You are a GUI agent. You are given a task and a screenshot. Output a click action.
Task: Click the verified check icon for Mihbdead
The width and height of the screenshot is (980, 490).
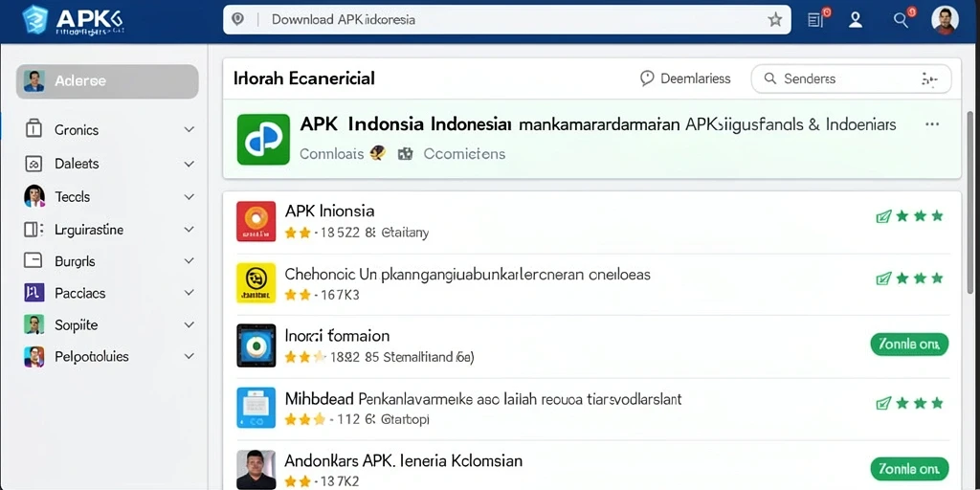click(883, 403)
